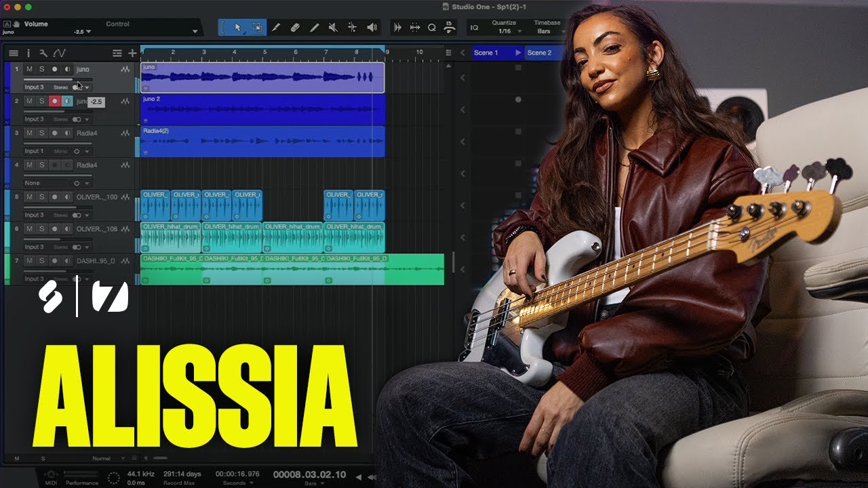
Task: Mute track 3 Radia4
Action: click(x=29, y=133)
